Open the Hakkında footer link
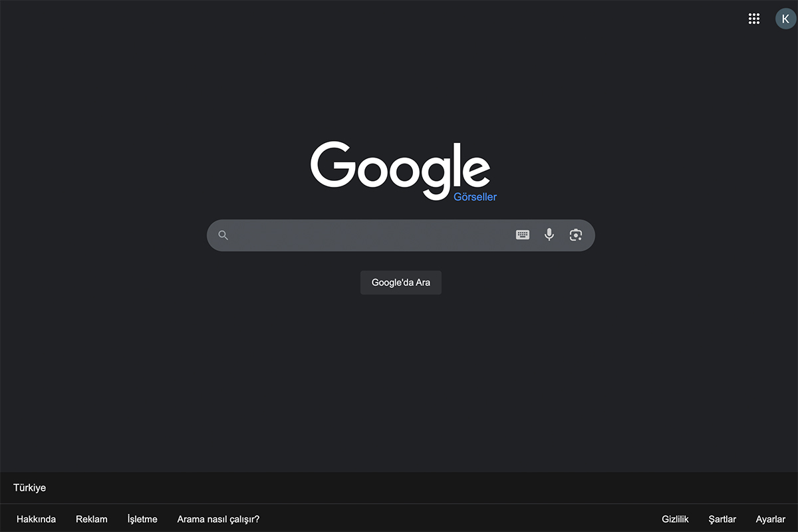Viewport: 798px width, 532px height. 37,519
